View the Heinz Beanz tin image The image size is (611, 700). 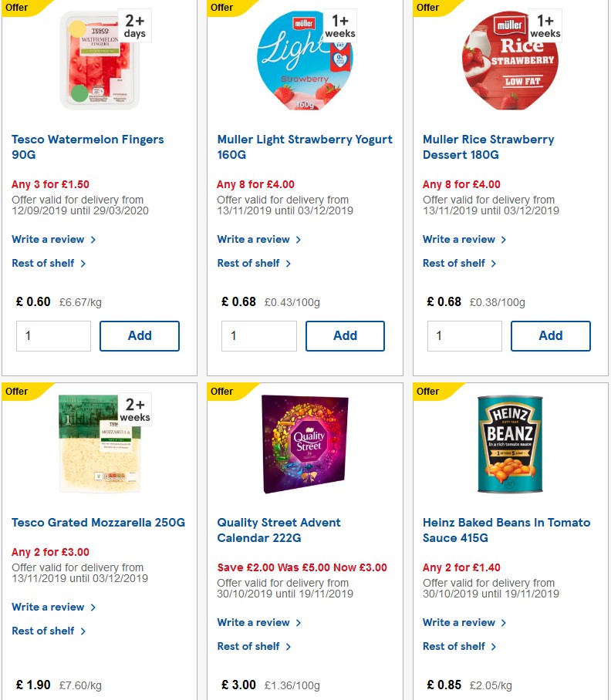(509, 444)
